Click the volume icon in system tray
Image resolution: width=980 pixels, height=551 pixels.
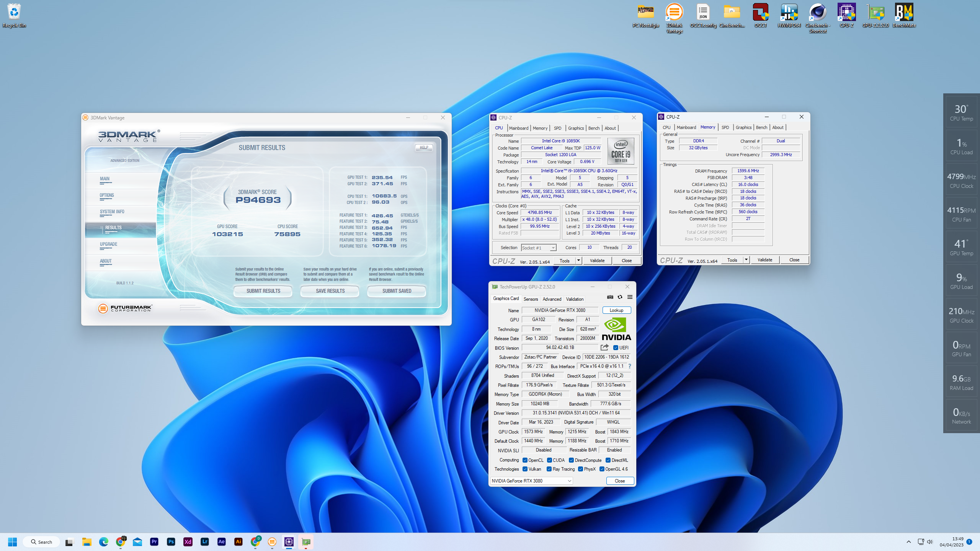[930, 542]
